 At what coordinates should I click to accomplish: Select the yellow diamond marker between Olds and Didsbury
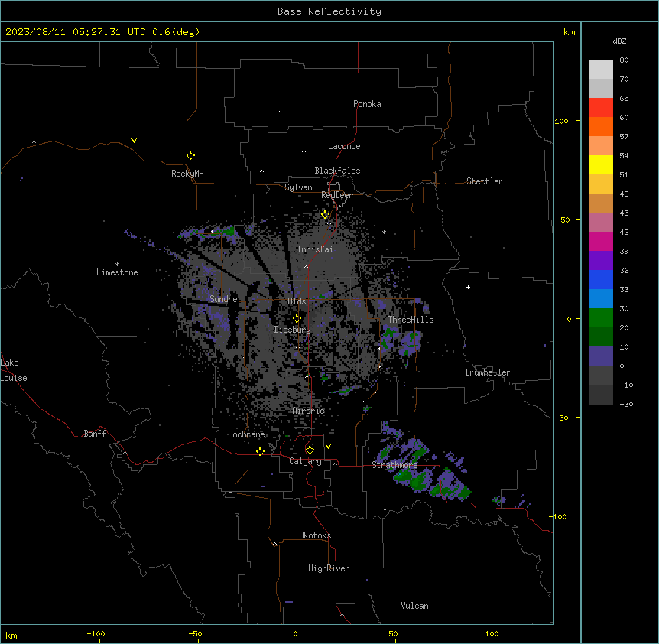point(297,319)
